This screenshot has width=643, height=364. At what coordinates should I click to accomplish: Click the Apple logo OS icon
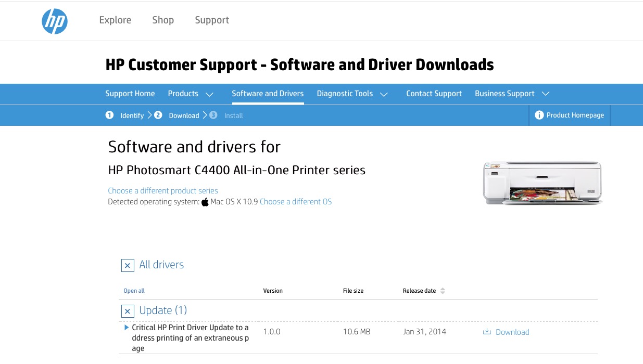pos(205,202)
